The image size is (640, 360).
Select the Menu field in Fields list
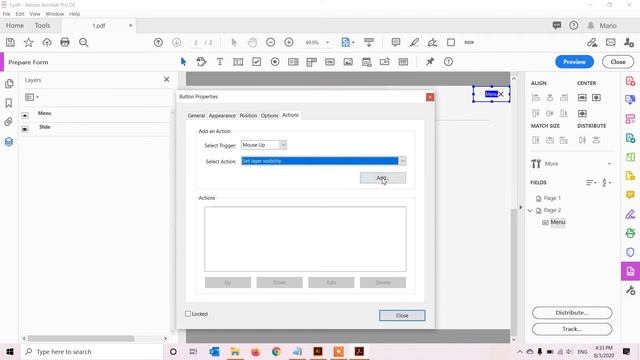tap(558, 222)
